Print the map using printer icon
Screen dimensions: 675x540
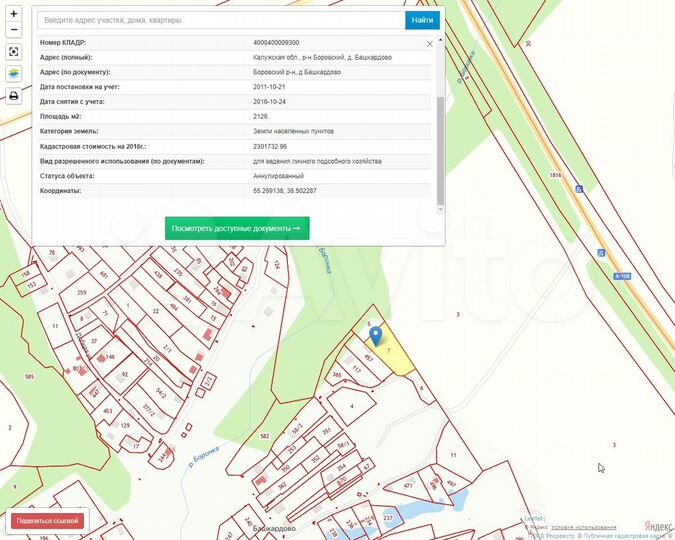[x=14, y=96]
